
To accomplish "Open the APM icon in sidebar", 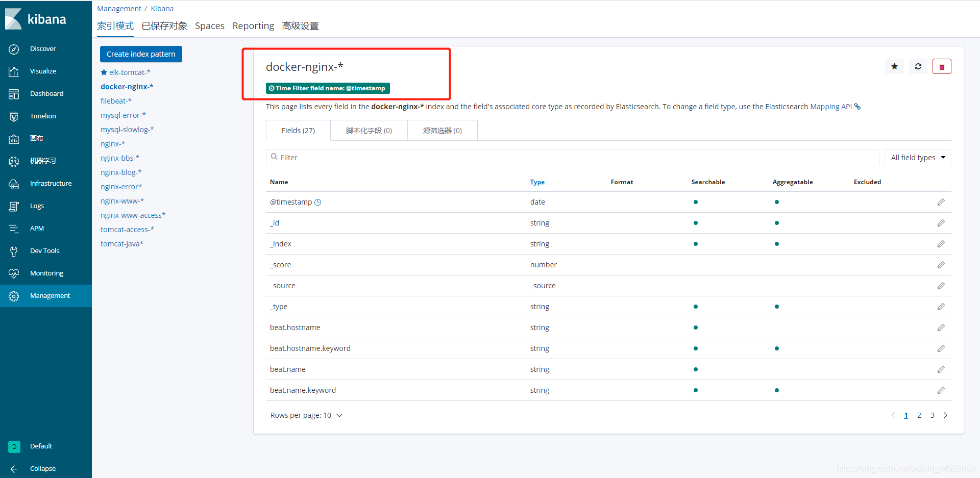I will 14,229.
